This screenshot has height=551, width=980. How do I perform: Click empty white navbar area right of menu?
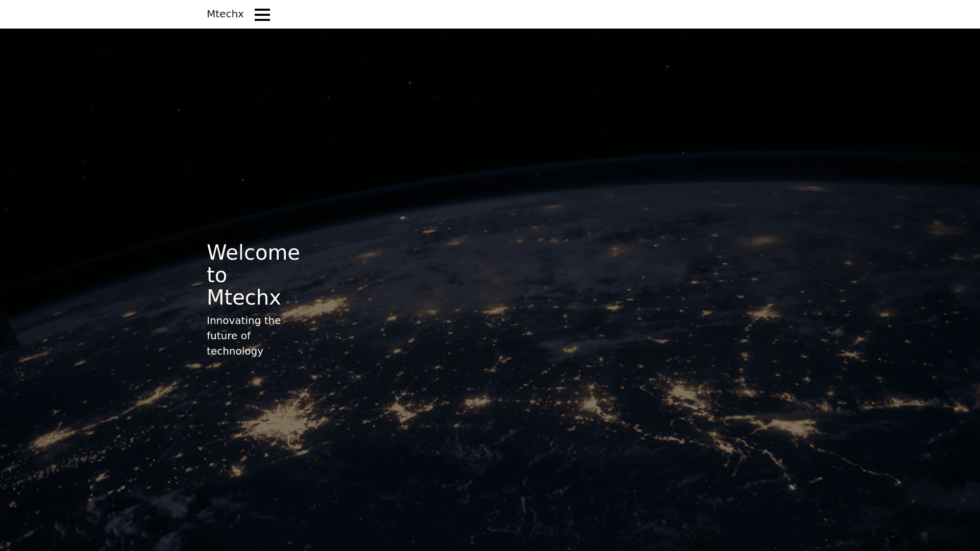point(612,14)
